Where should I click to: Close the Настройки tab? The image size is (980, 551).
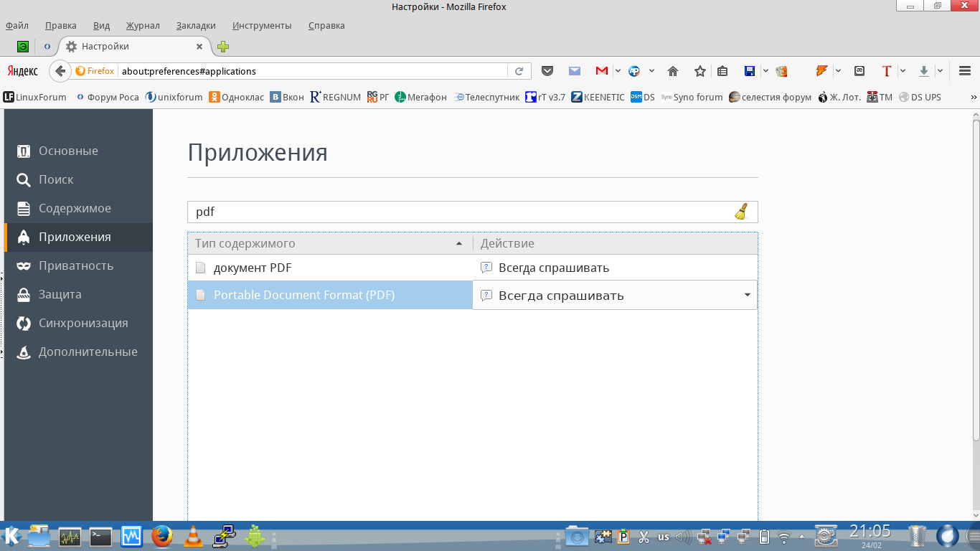coord(200,46)
